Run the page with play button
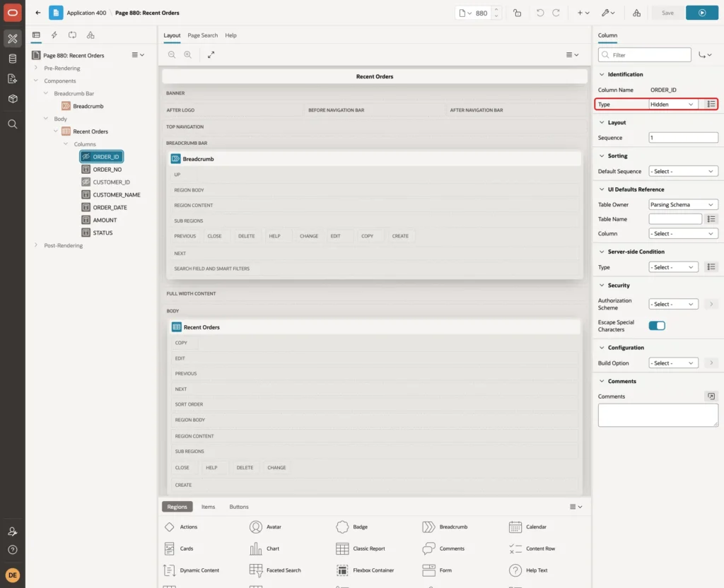 [702, 13]
